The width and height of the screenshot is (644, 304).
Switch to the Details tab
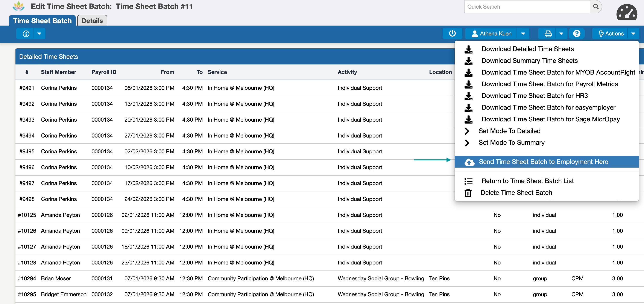92,21
